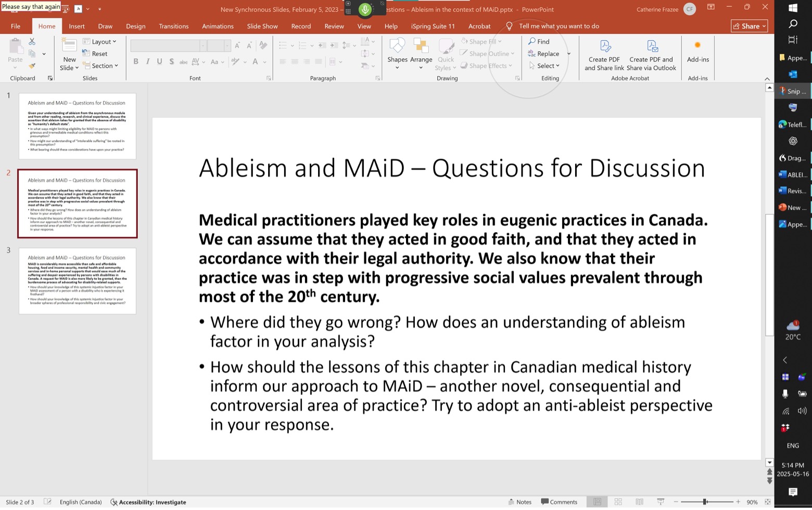Click the green microphone dictation icon
This screenshot has width=812, height=510.
tap(365, 9)
